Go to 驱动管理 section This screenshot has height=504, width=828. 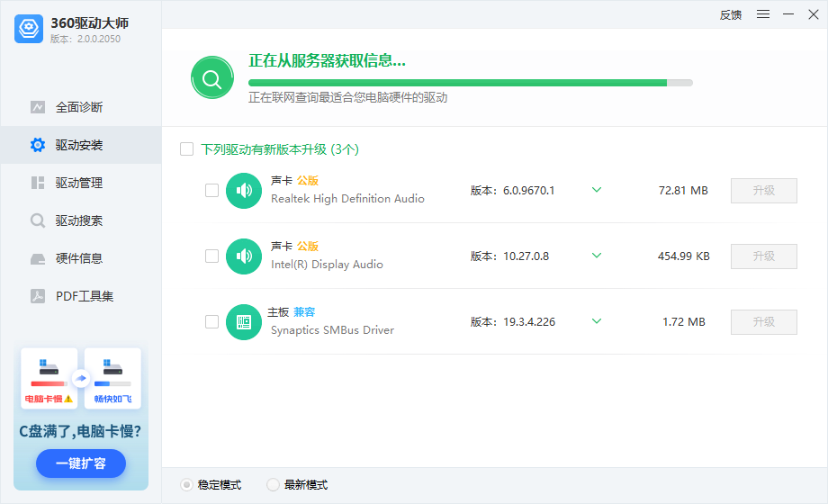click(x=81, y=183)
